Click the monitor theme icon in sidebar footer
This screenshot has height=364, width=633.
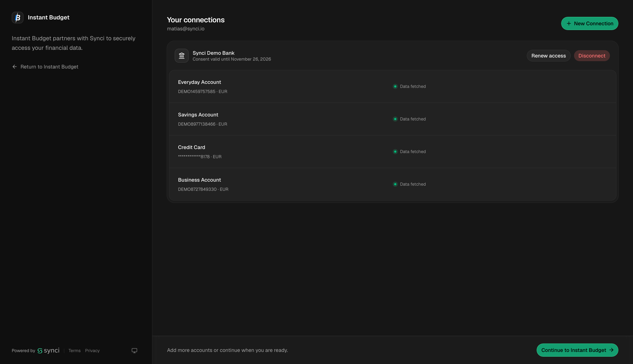(134, 350)
